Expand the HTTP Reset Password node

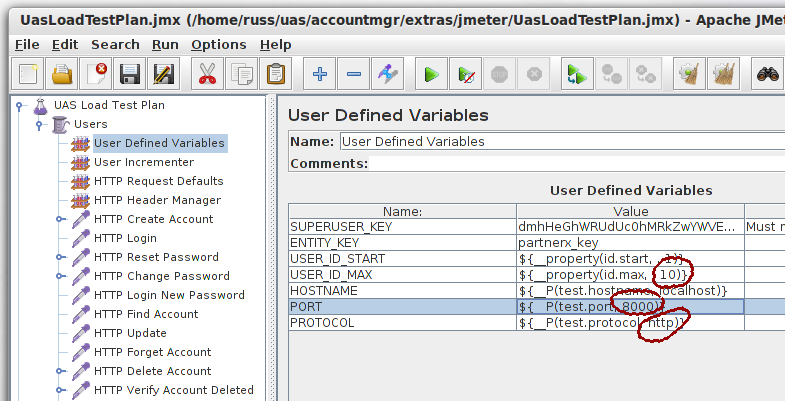(x=60, y=257)
